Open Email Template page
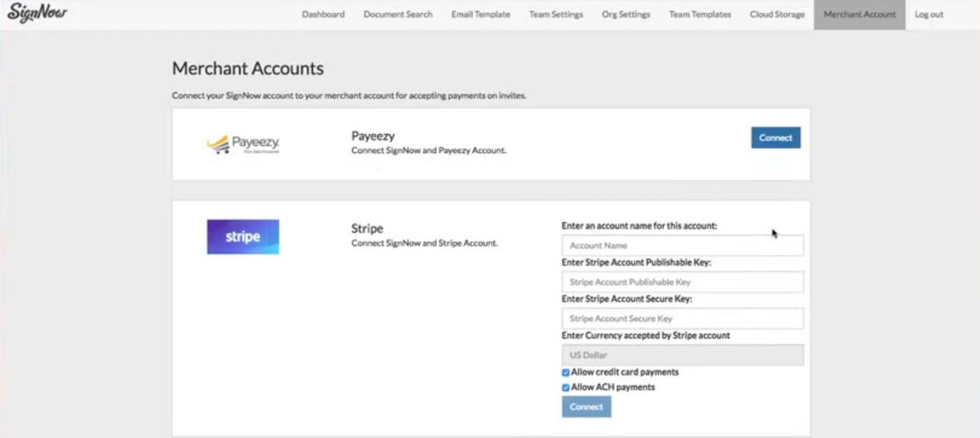Screen dimensions: 980x438 click(x=480, y=15)
